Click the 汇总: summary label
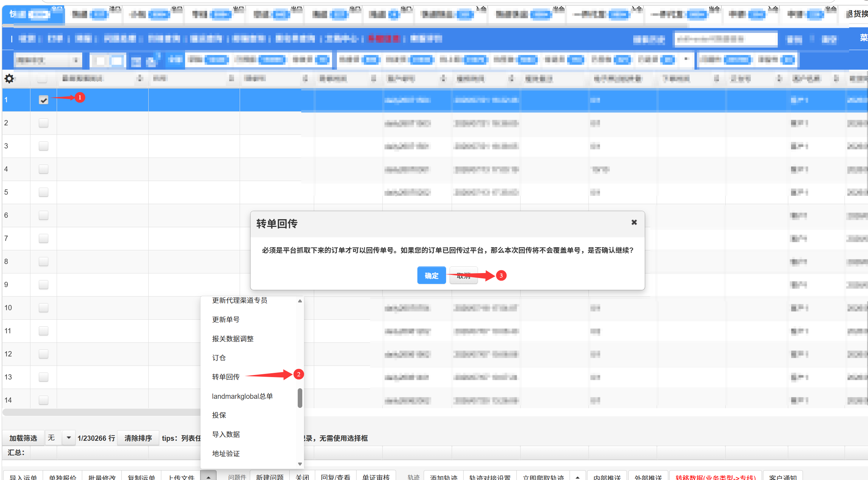The width and height of the screenshot is (868, 480). [16, 452]
